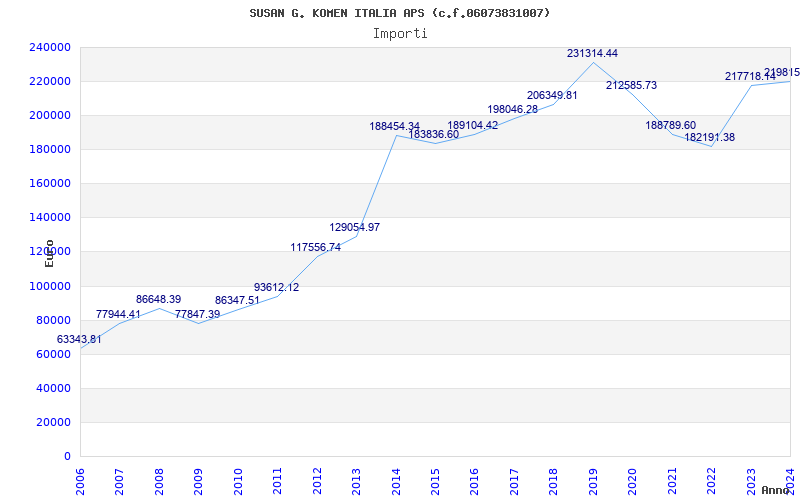This screenshot has width=800, height=500.
Task: Select the data label 86648.39
Action: click(158, 299)
